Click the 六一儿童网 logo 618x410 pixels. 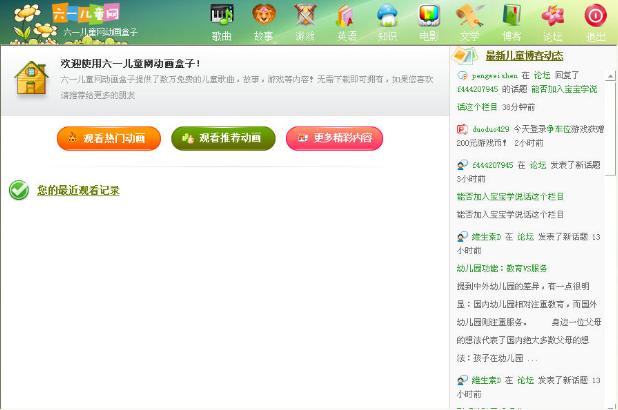(x=66, y=14)
